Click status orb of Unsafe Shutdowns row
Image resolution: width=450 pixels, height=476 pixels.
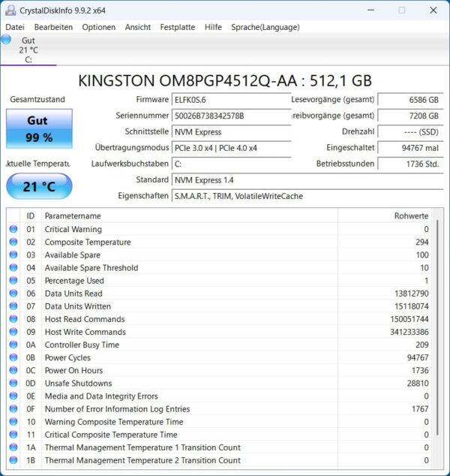(13, 383)
